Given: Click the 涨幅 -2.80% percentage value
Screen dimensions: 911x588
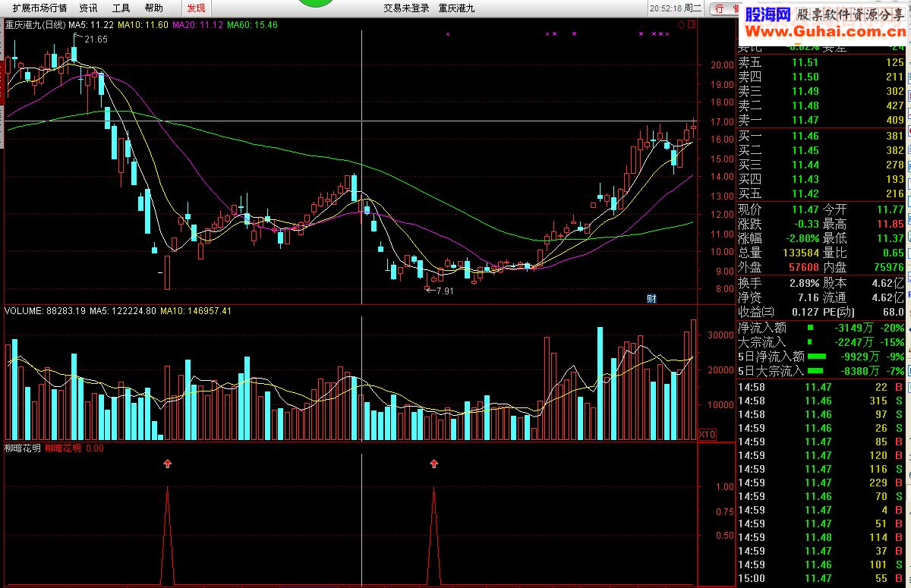Looking at the screenshot, I should click(802, 238).
